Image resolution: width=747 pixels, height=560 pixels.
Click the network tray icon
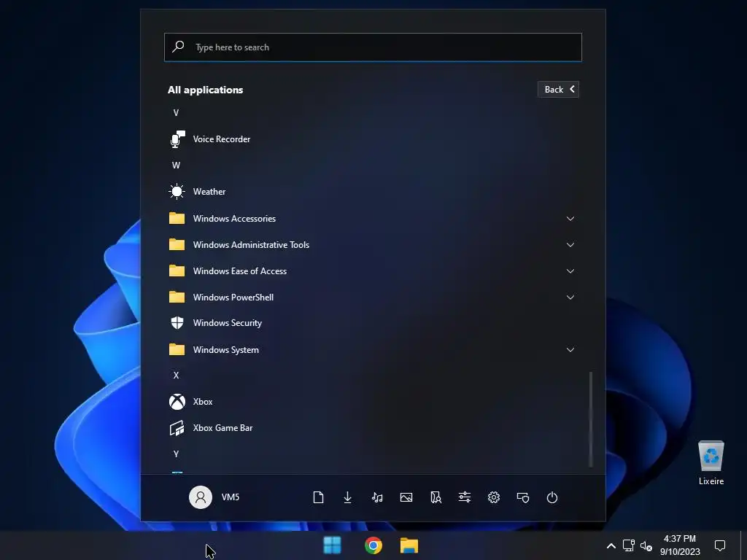coord(629,545)
